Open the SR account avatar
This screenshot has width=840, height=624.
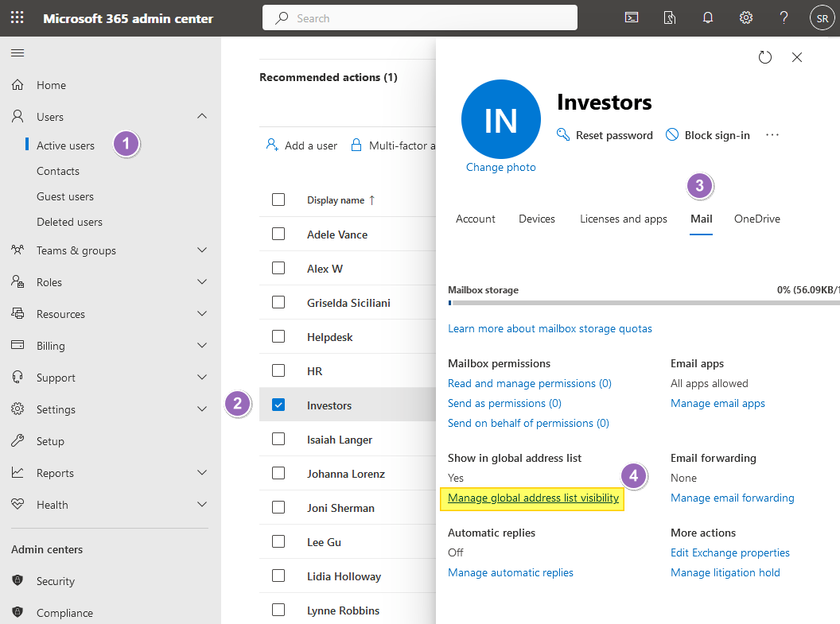click(822, 17)
